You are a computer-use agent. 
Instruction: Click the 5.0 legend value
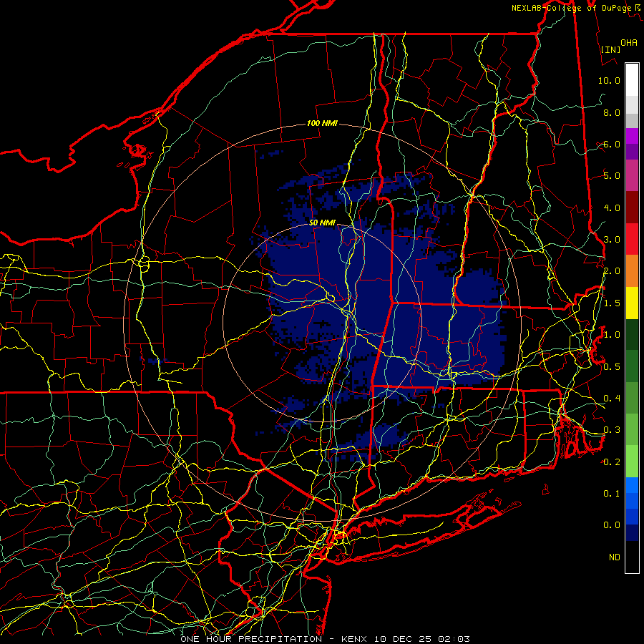[612, 176]
